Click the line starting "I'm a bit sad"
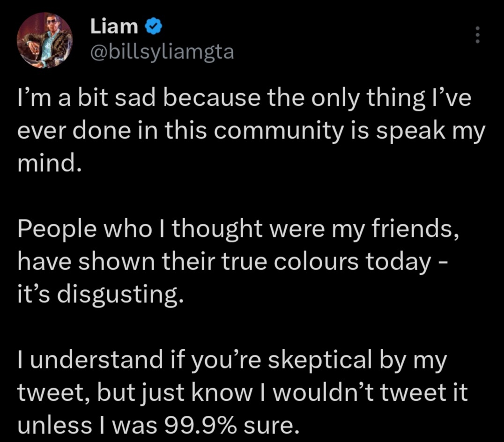Image resolution: width=504 pixels, height=442 pixels. pyautogui.click(x=245, y=98)
